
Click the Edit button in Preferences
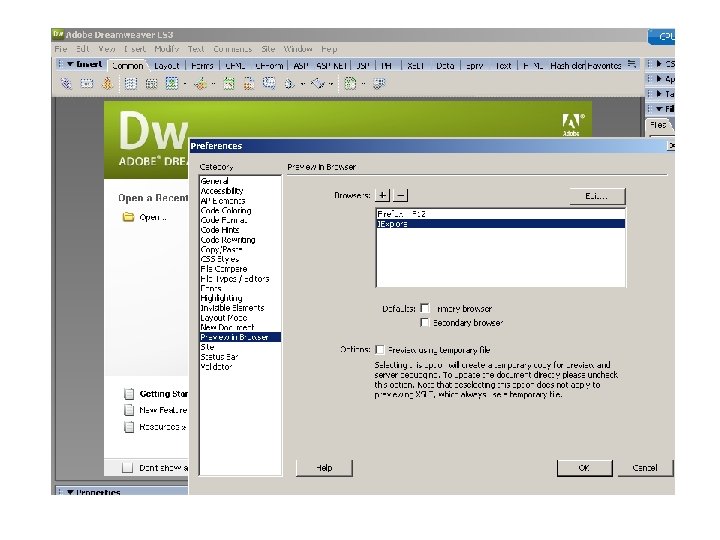(597, 196)
